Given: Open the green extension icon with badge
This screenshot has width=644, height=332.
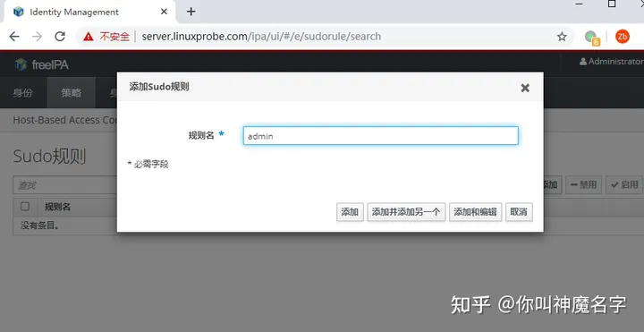Looking at the screenshot, I should tap(592, 38).
